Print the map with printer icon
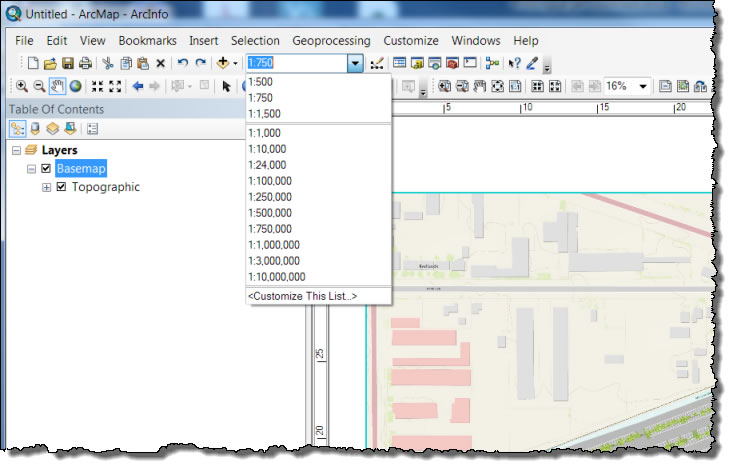This screenshot has width=733, height=468. click(x=85, y=63)
